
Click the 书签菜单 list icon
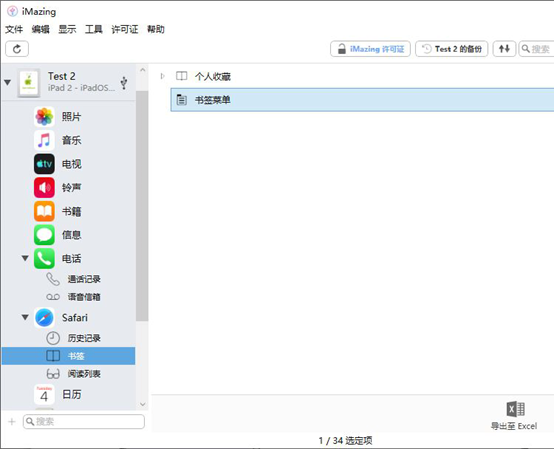point(182,100)
